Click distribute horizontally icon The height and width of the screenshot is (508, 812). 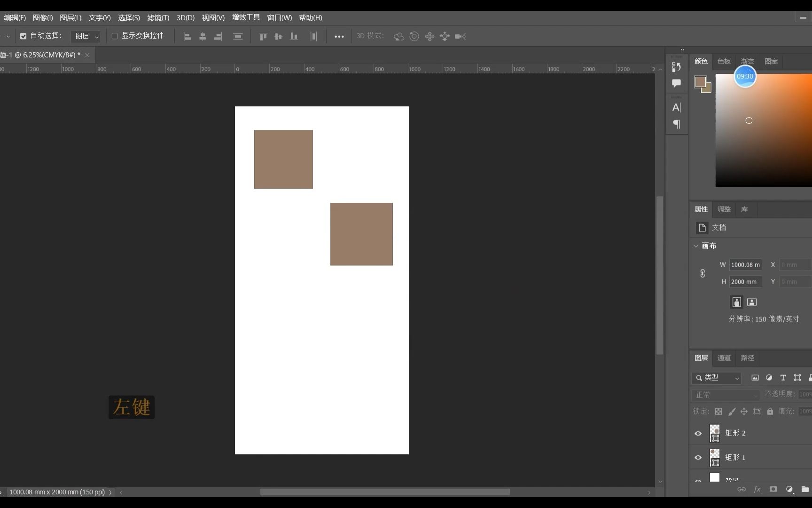coord(313,36)
